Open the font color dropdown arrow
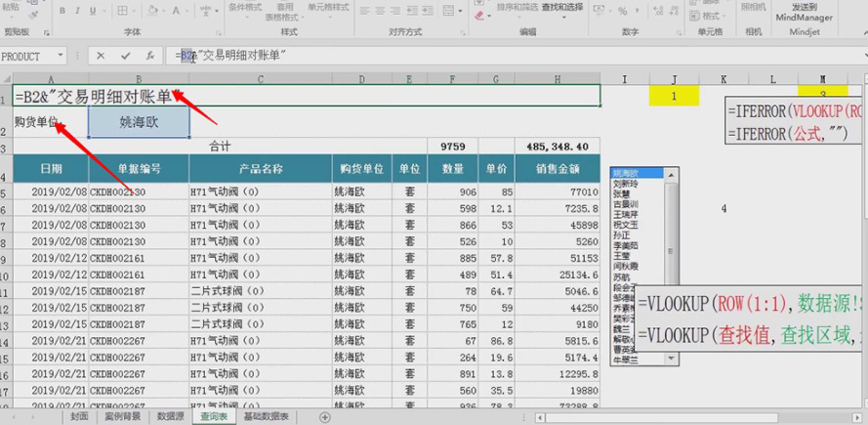The width and height of the screenshot is (868, 425). click(x=188, y=11)
